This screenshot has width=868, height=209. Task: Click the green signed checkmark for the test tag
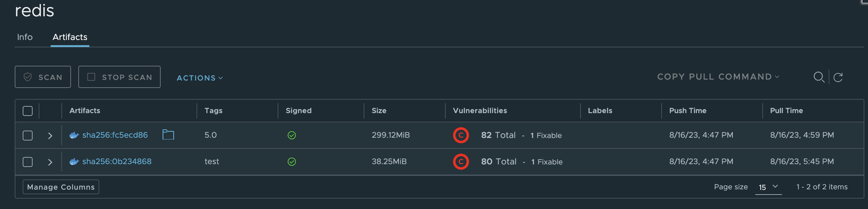292,161
